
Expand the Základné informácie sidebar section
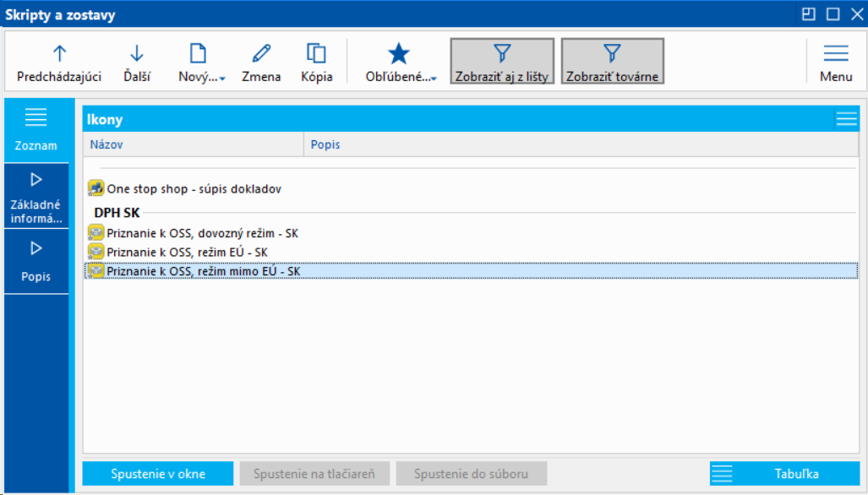[36, 197]
